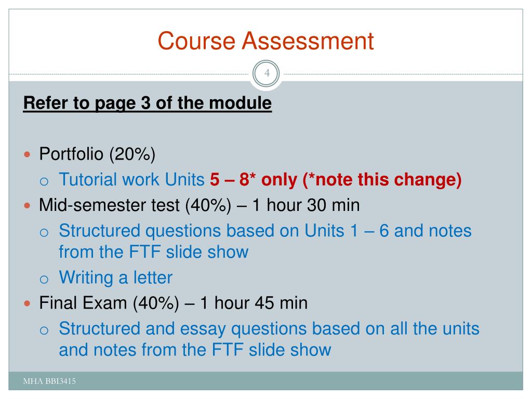Click the Structured and essay questions line

(x=269, y=329)
